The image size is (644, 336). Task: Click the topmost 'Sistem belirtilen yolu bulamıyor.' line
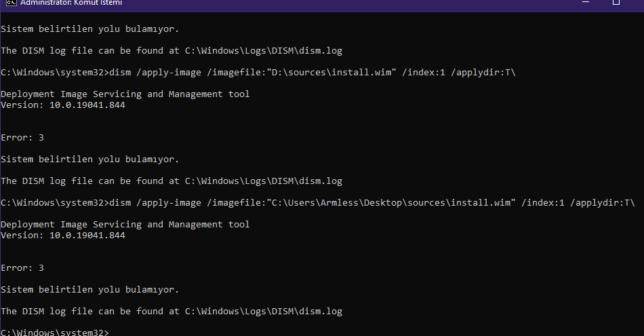[90, 29]
